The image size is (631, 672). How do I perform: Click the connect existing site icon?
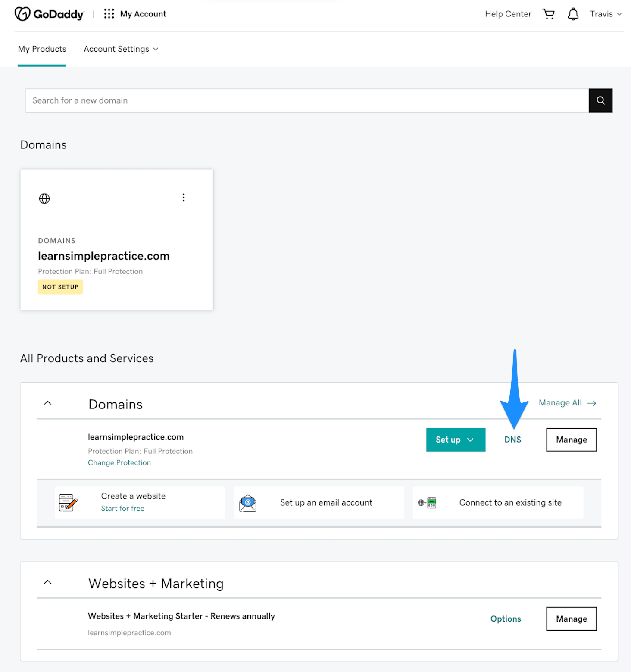click(x=427, y=502)
